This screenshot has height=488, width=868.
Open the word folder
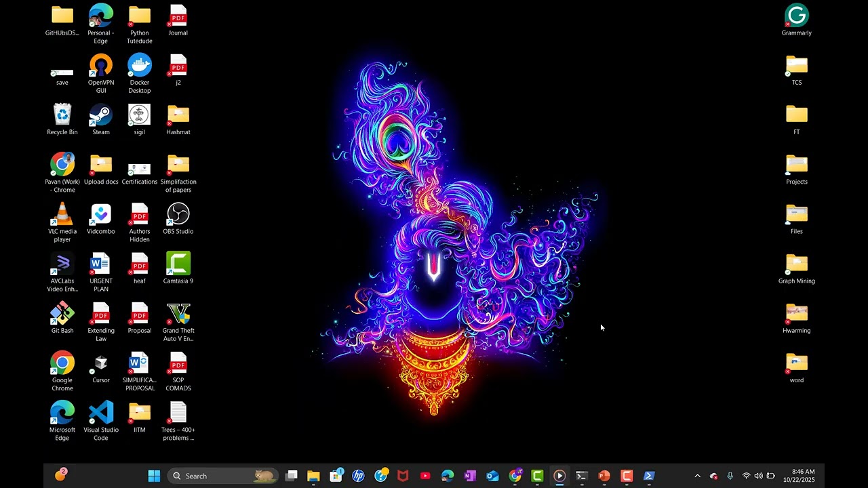(797, 363)
